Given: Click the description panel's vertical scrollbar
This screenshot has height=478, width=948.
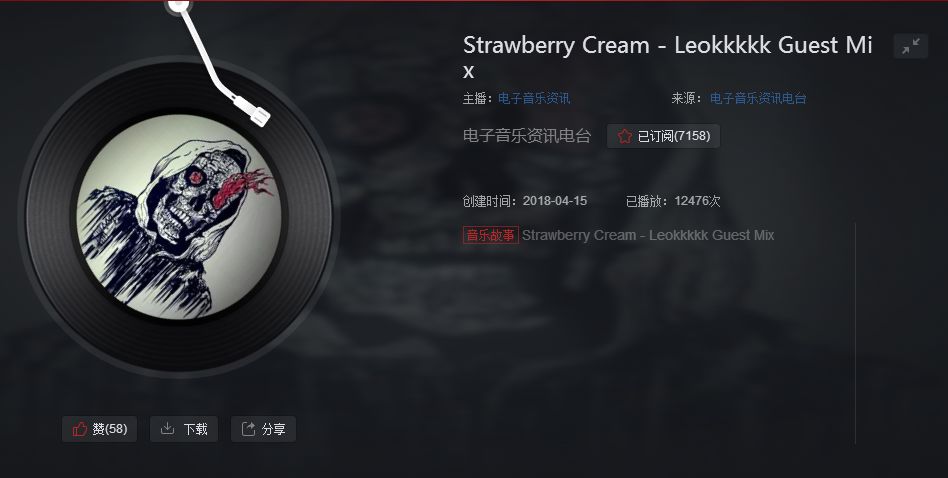Looking at the screenshot, I should pos(855,333).
